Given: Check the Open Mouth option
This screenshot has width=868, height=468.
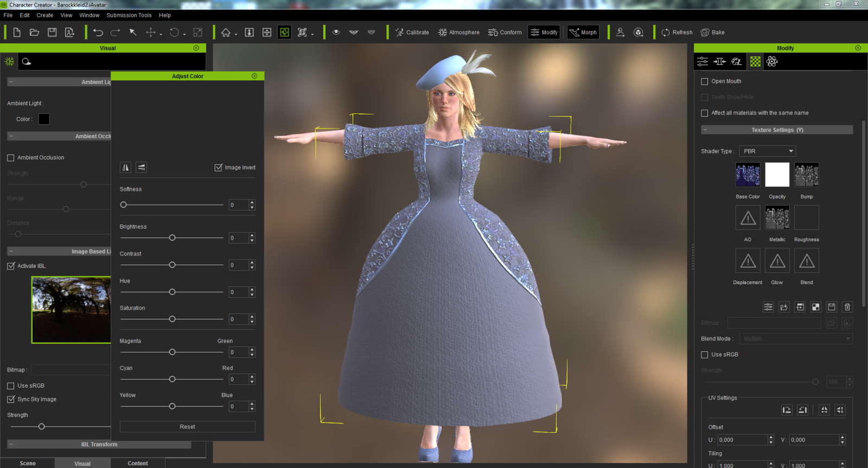Looking at the screenshot, I should 705,81.
